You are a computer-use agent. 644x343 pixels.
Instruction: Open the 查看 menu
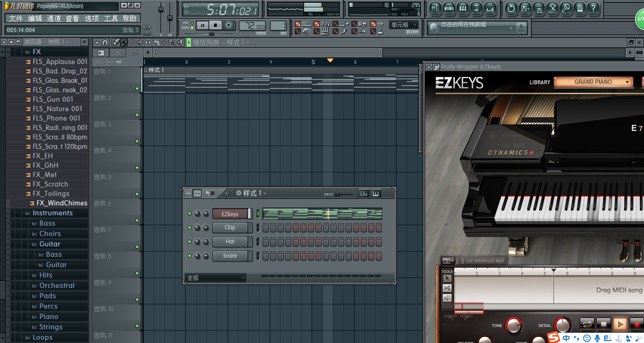[73, 18]
